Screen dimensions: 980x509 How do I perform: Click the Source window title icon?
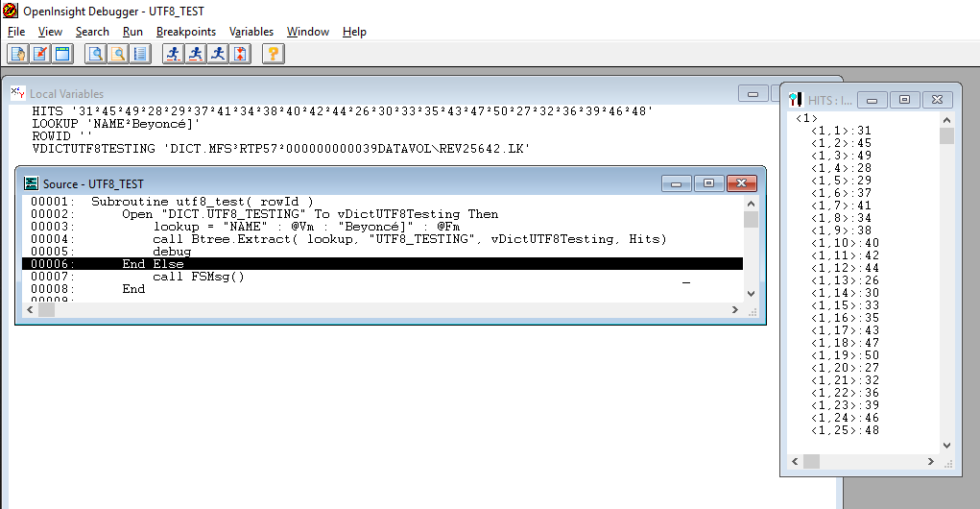31,183
